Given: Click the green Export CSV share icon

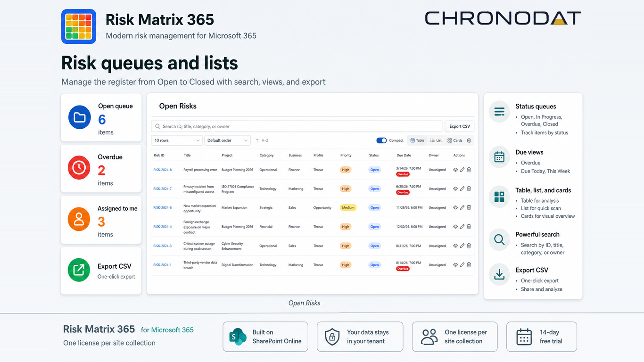Looking at the screenshot, I should pyautogui.click(x=79, y=270).
